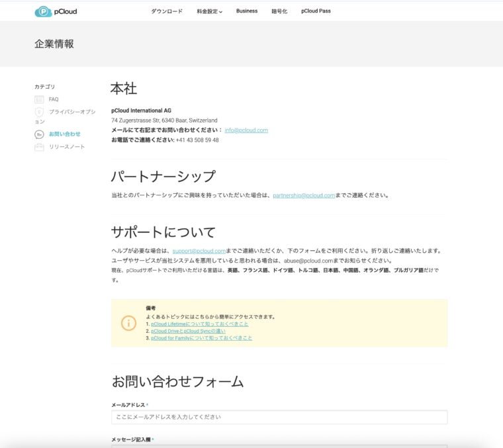Open pCloud Pass from the navigation

click(316, 11)
